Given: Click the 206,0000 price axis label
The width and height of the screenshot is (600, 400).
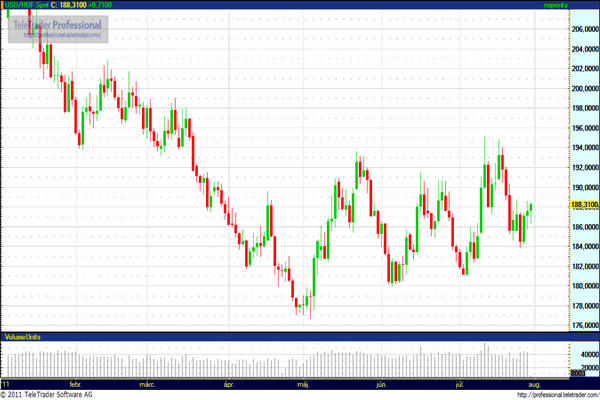Looking at the screenshot, I should click(583, 29).
